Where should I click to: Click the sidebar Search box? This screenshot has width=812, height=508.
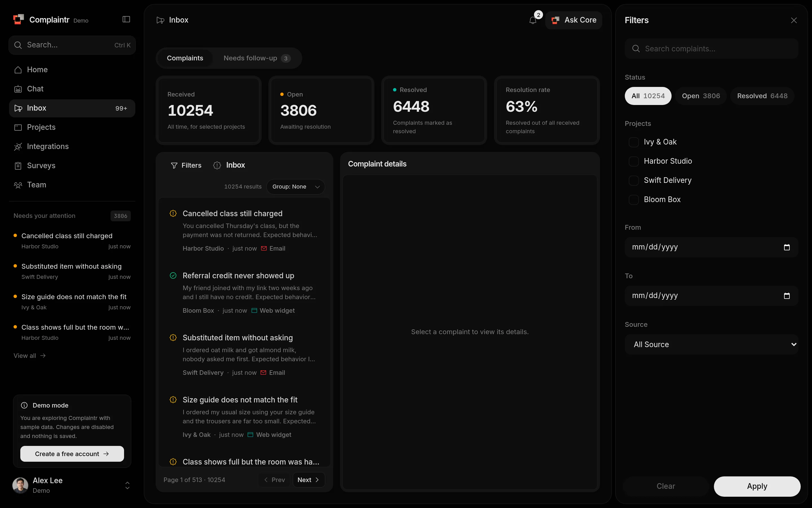pos(72,45)
